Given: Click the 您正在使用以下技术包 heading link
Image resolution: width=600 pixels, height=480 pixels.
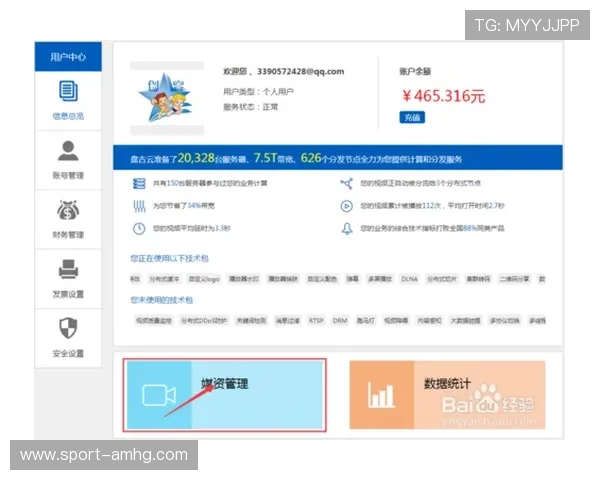Looking at the screenshot, I should coord(170,258).
